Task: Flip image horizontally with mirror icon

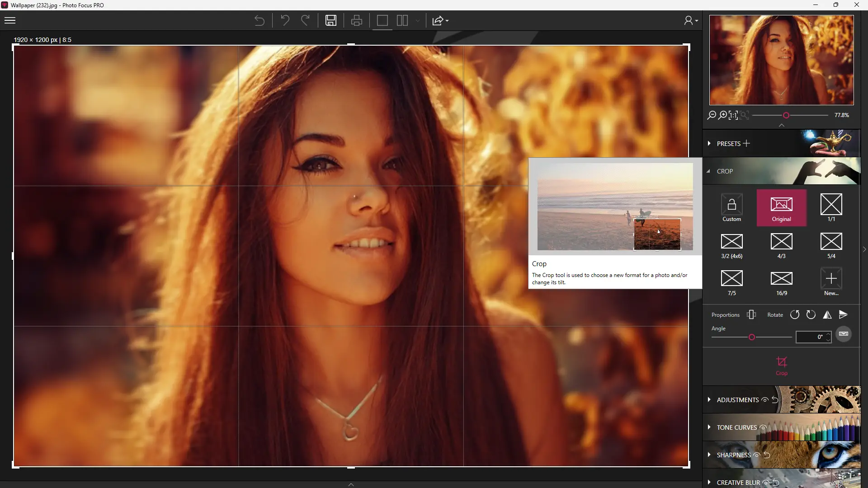Action: [x=827, y=315]
